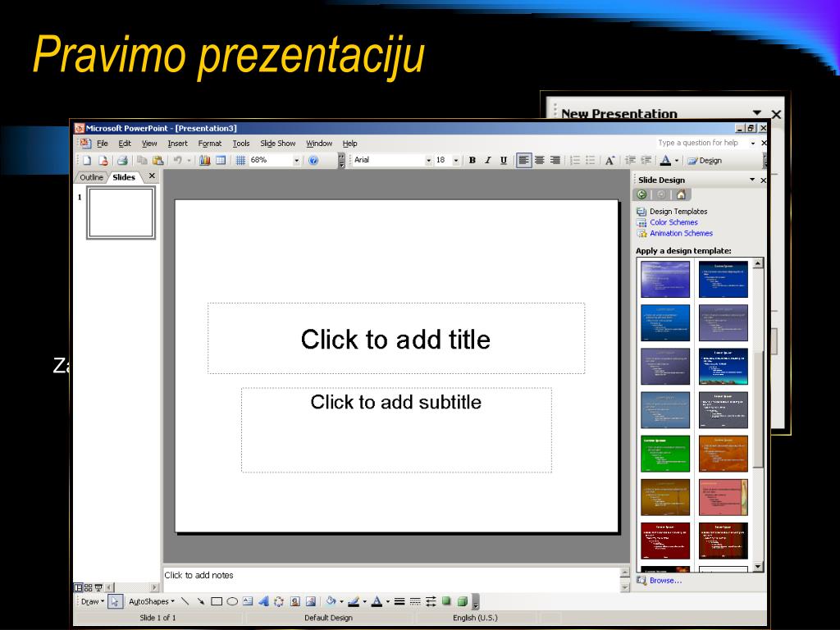
Task: Click the Arrow Style icon
Action: (431, 601)
